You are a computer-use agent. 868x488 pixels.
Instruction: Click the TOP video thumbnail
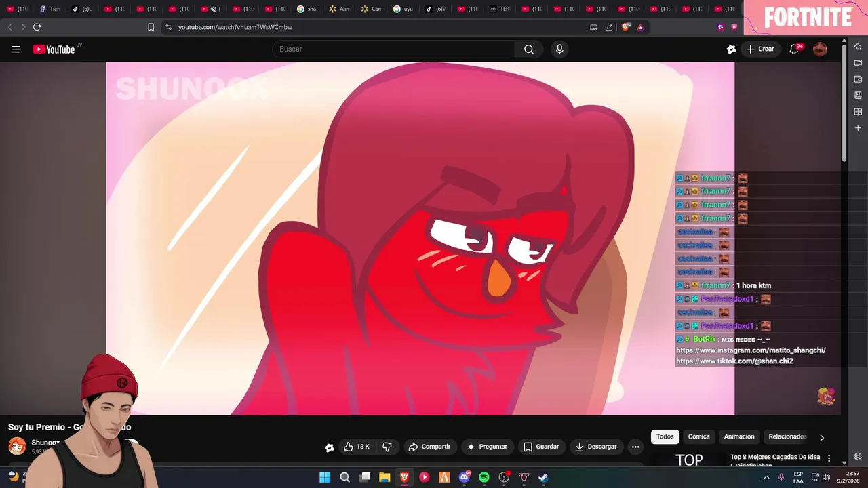click(688, 460)
